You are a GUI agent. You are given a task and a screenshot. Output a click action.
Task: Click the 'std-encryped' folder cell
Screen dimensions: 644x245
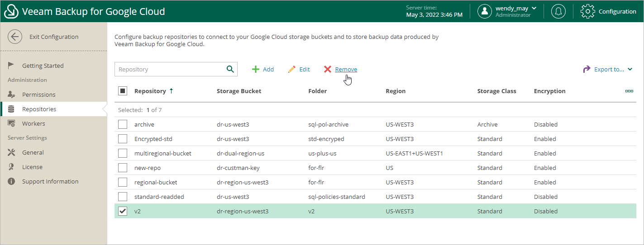point(326,139)
